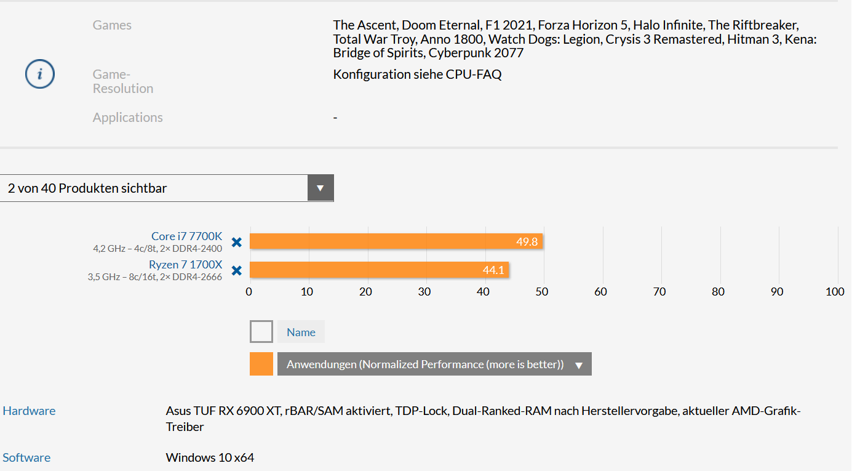Click '4,2 GHz – 4c/8t, 2× DDR4-2400' text

[157, 249]
